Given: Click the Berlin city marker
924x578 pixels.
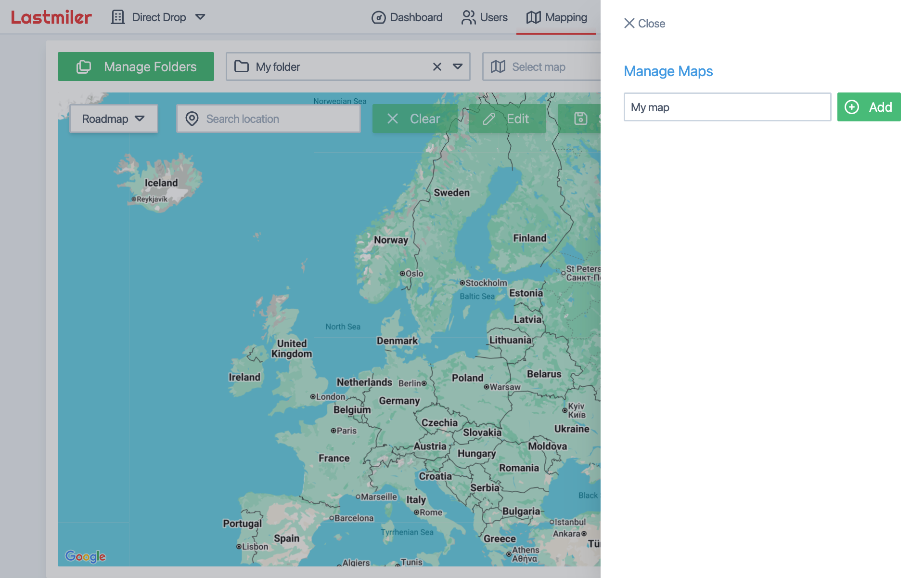Looking at the screenshot, I should tap(424, 383).
